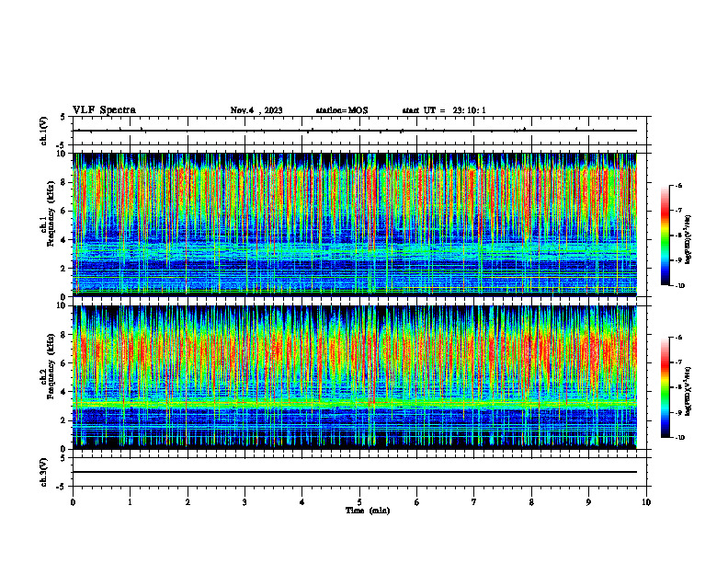The image size is (728, 563).
Task: Click the time axis tick label "9"
Action: tap(588, 502)
